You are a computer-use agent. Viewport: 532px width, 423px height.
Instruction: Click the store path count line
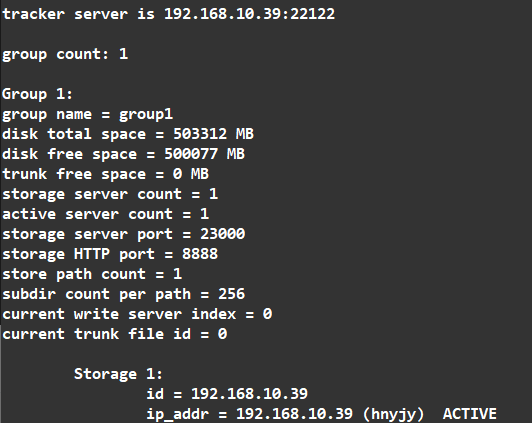pos(92,274)
